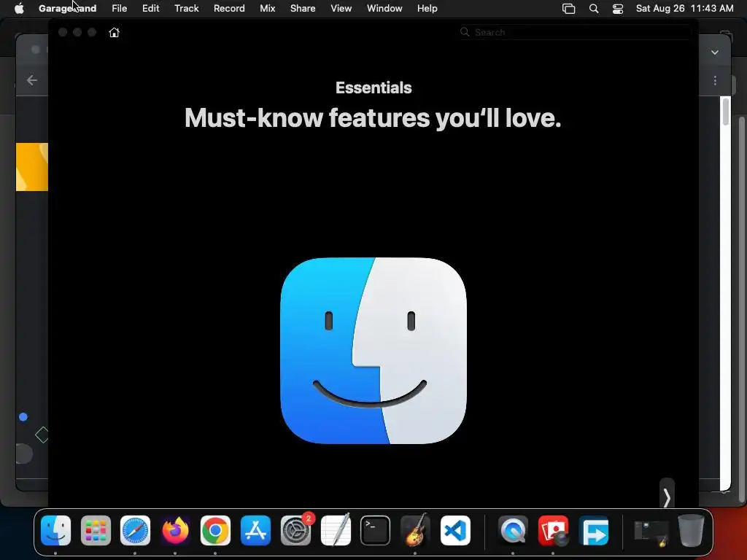Open Photo Booth from the Dock

point(553,530)
